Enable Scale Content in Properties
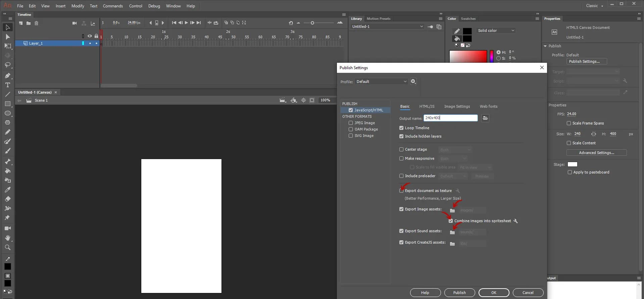 coord(569,143)
